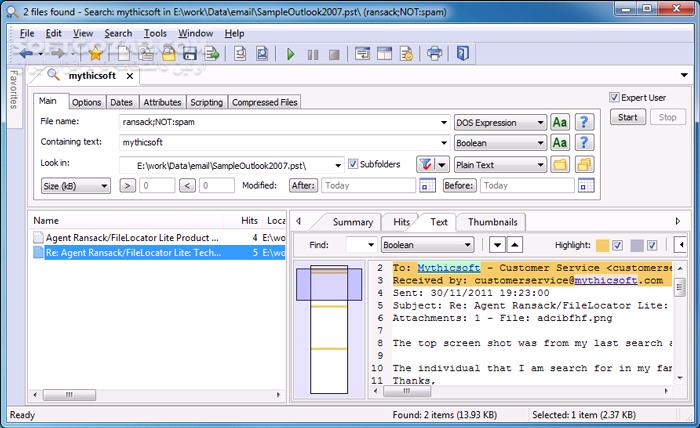Image resolution: width=700 pixels, height=428 pixels.
Task: Open calendar picker for After date
Action: [427, 185]
